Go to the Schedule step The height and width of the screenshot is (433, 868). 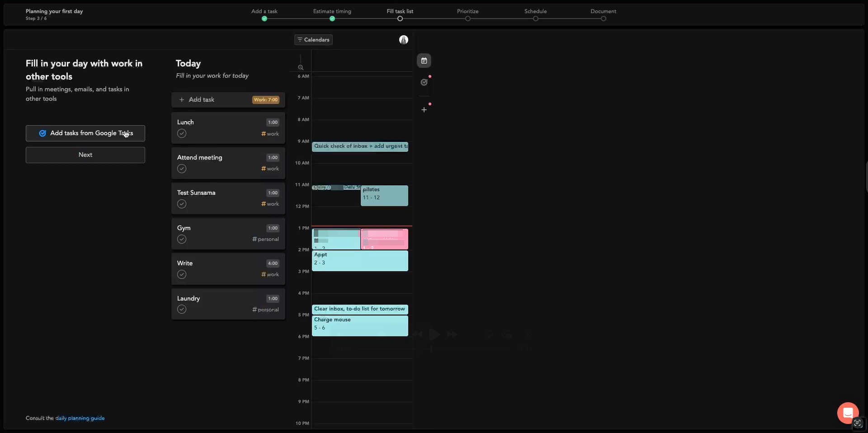536,15
